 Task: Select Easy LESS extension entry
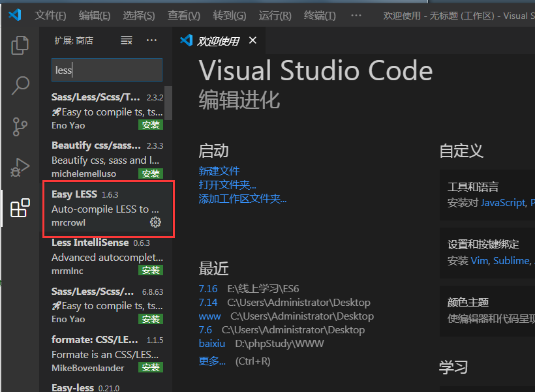tap(107, 208)
